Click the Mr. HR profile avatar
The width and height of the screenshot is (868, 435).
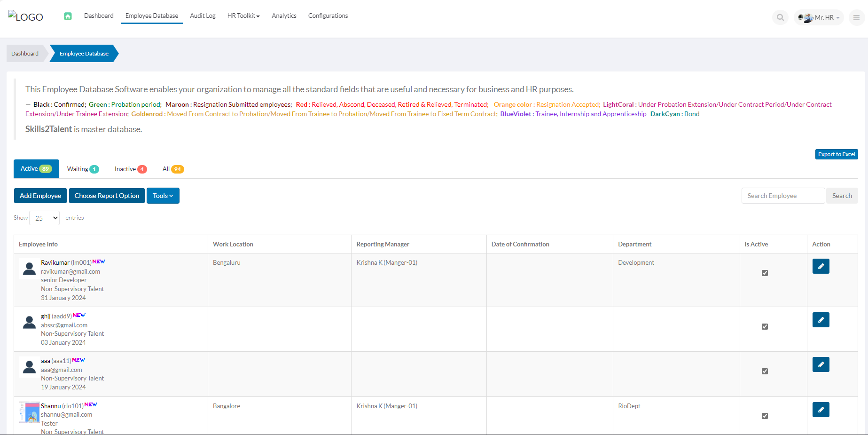(805, 18)
